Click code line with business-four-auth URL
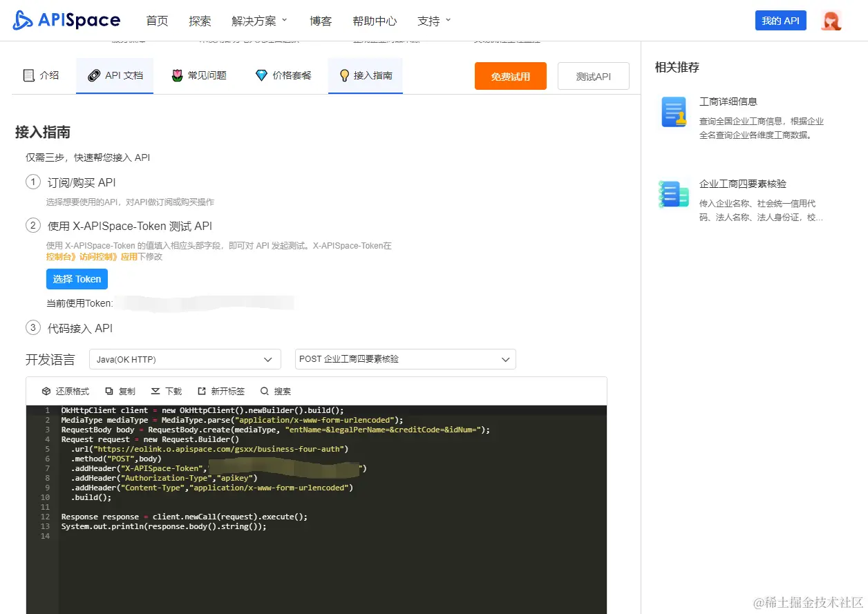This screenshot has height=614, width=868. coord(209,449)
